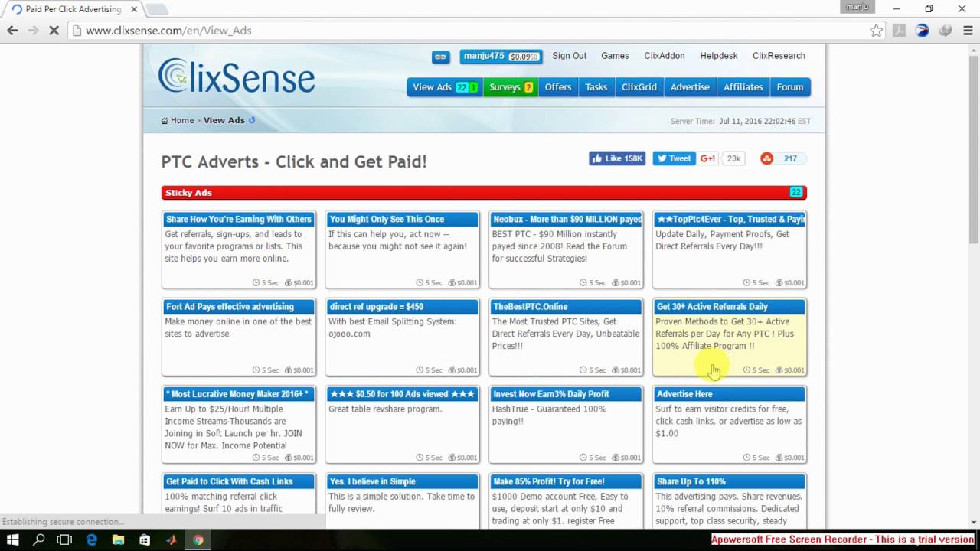This screenshot has height=551, width=980.
Task: Click the ClixResearch link
Action: coord(779,56)
